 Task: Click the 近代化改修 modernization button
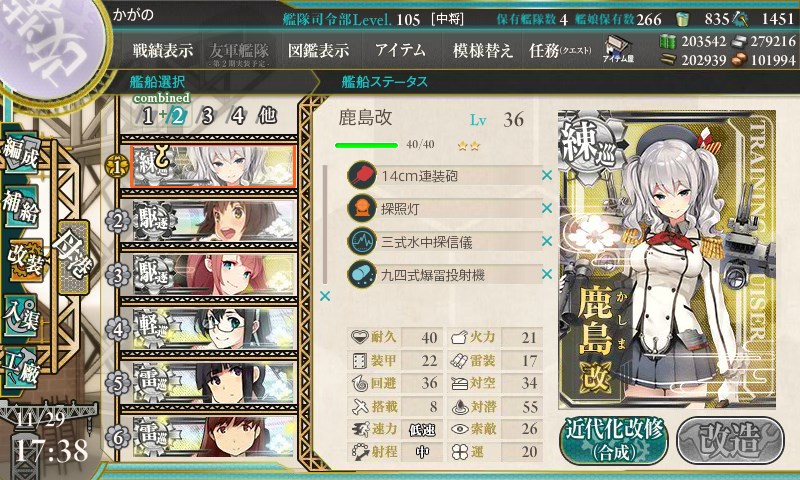(x=614, y=440)
